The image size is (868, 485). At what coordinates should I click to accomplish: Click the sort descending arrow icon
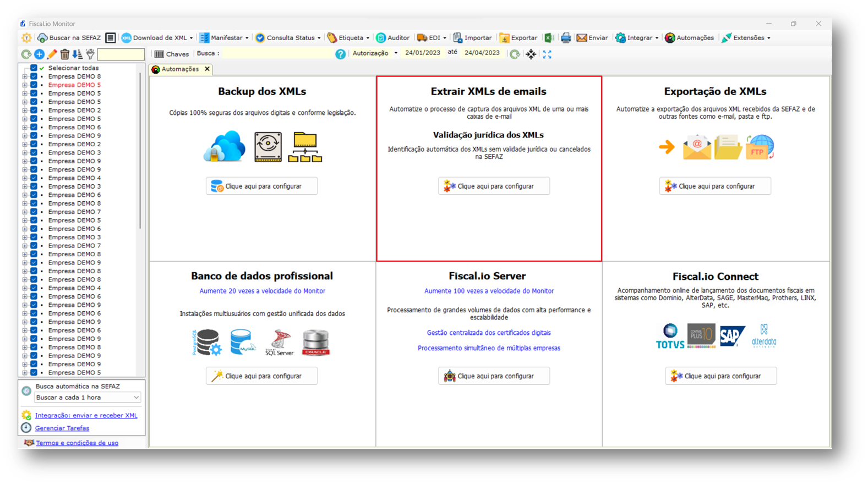(78, 54)
